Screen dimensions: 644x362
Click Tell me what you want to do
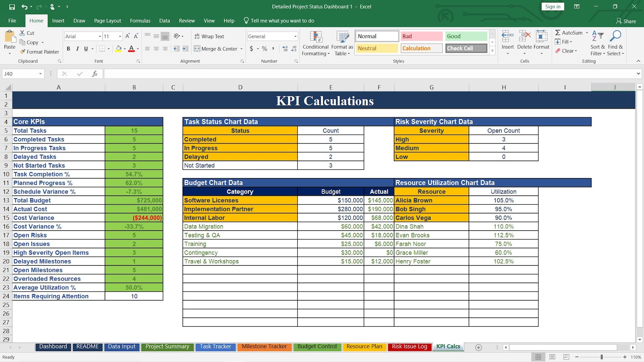click(279, 21)
